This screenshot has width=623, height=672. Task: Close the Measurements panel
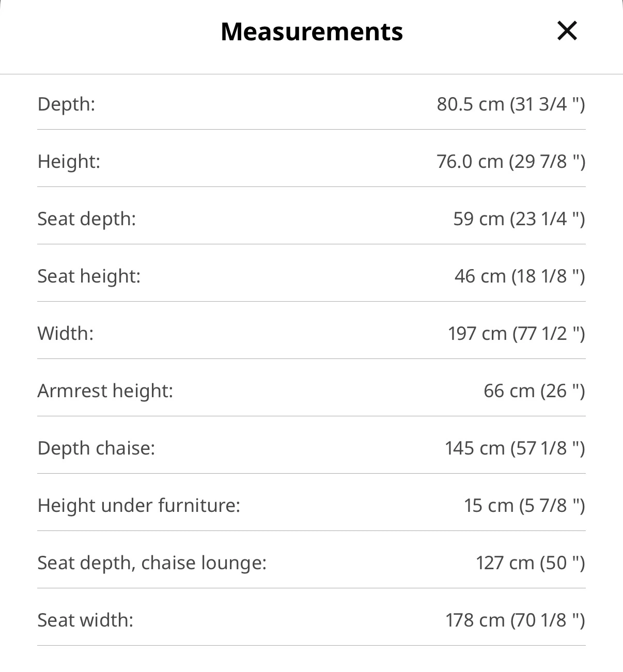[x=567, y=31]
